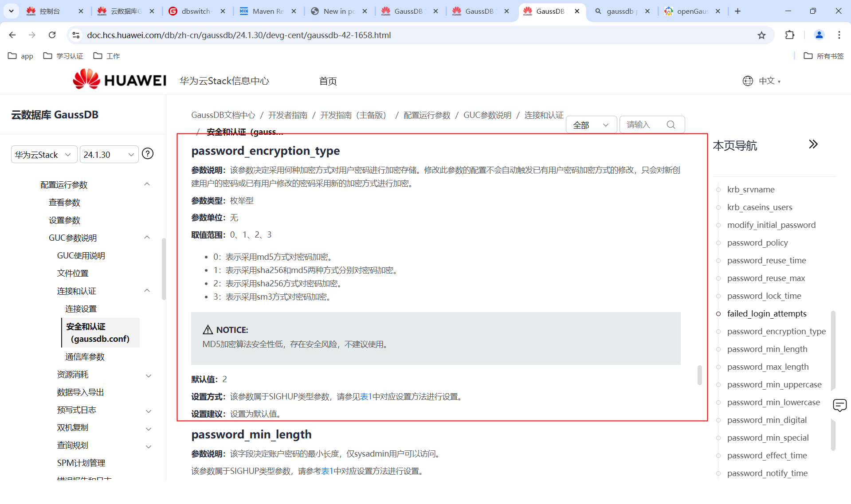Click the browser address bar URL
The image size is (851, 504).
point(239,35)
